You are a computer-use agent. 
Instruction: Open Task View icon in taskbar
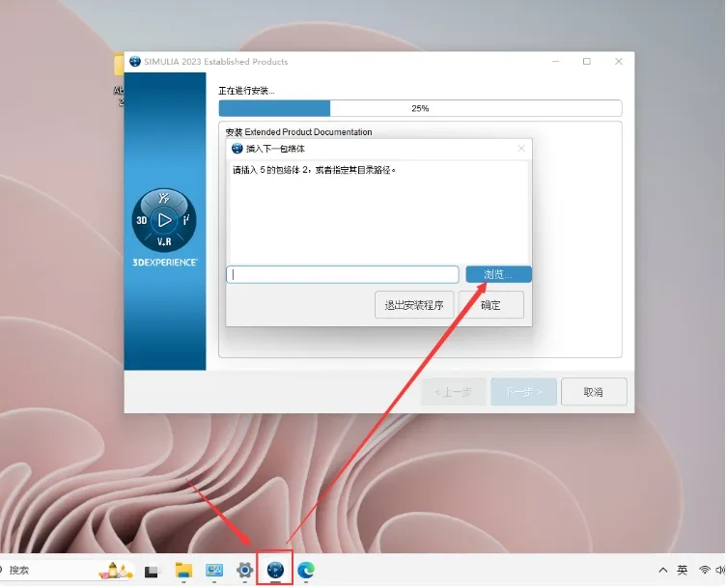(x=152, y=572)
